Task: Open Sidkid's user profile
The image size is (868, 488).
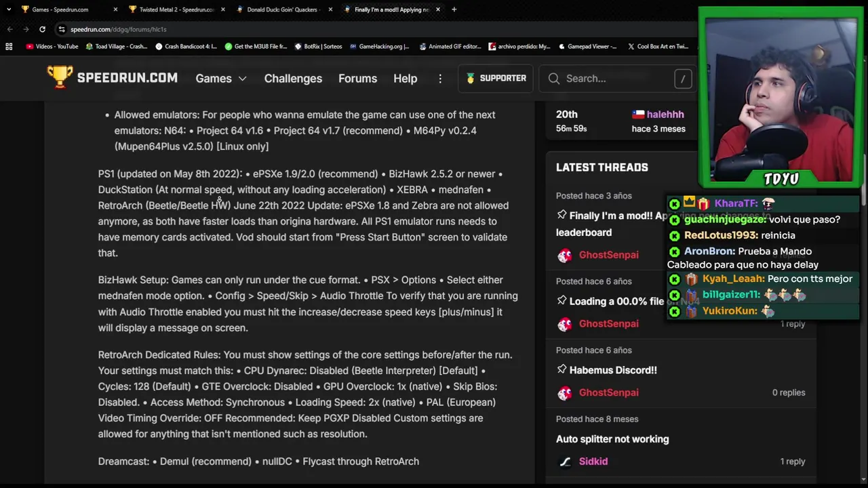Action: [x=593, y=462]
